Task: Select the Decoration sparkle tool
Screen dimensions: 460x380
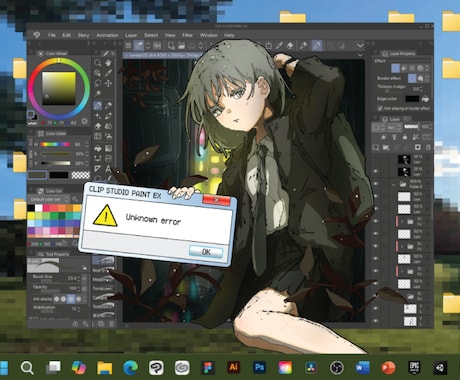Action: click(x=98, y=116)
